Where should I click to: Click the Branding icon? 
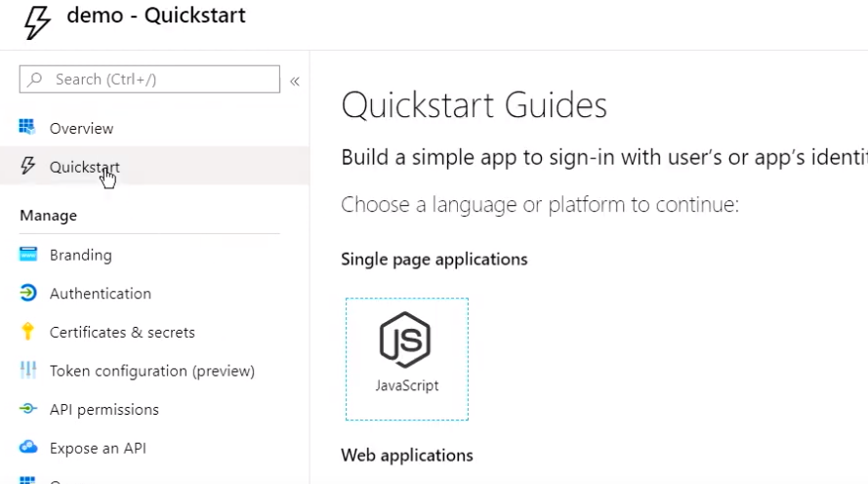[x=28, y=255]
